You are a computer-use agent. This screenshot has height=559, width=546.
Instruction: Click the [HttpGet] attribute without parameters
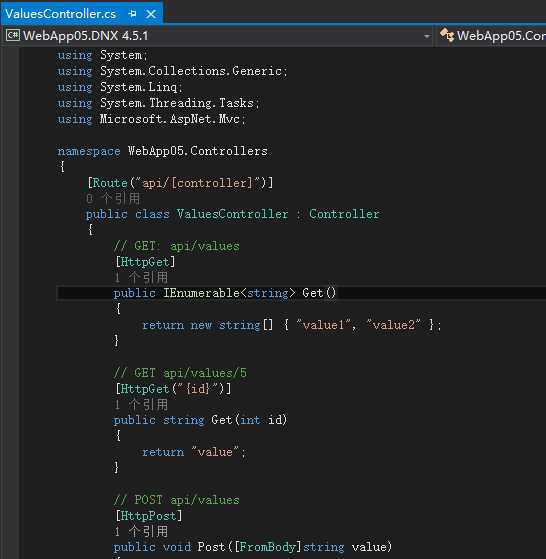coord(145,262)
